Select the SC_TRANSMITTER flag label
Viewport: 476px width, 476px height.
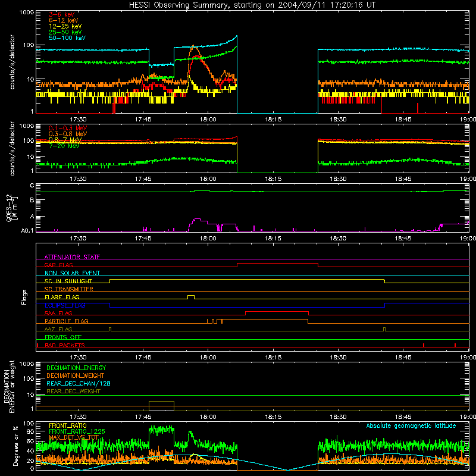[68, 289]
